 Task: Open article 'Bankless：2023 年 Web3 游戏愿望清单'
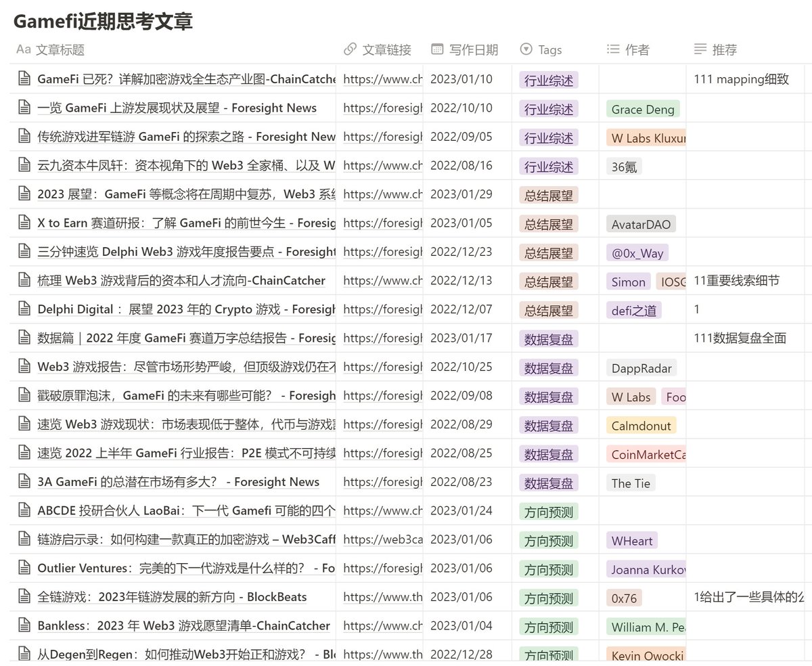(184, 625)
